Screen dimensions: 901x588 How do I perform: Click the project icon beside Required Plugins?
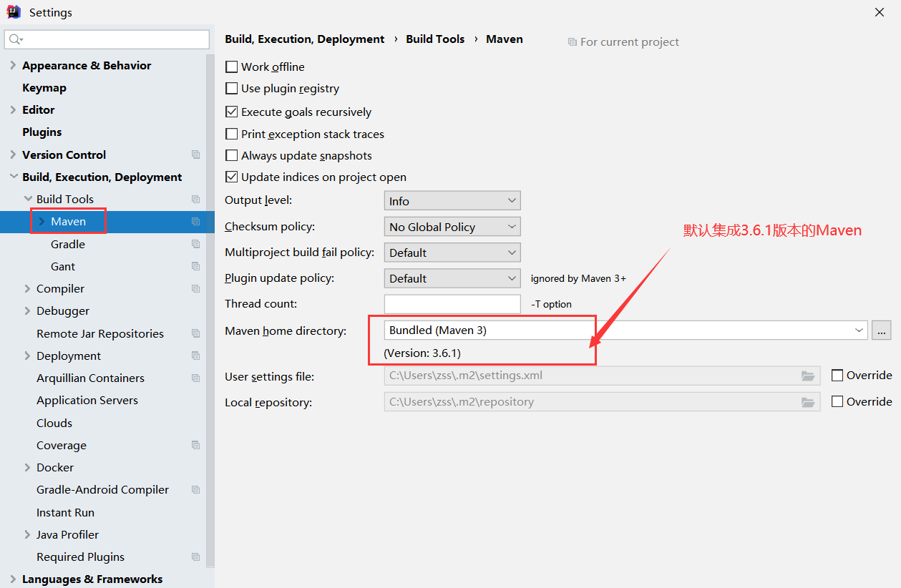tap(196, 557)
